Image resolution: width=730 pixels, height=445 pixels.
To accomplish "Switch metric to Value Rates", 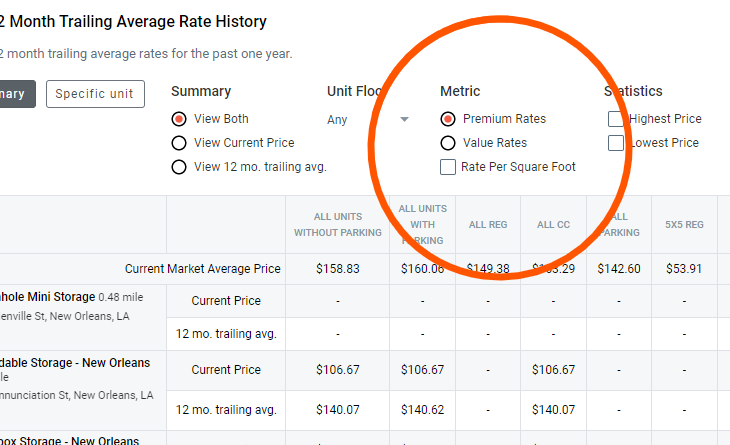I will coord(448,143).
